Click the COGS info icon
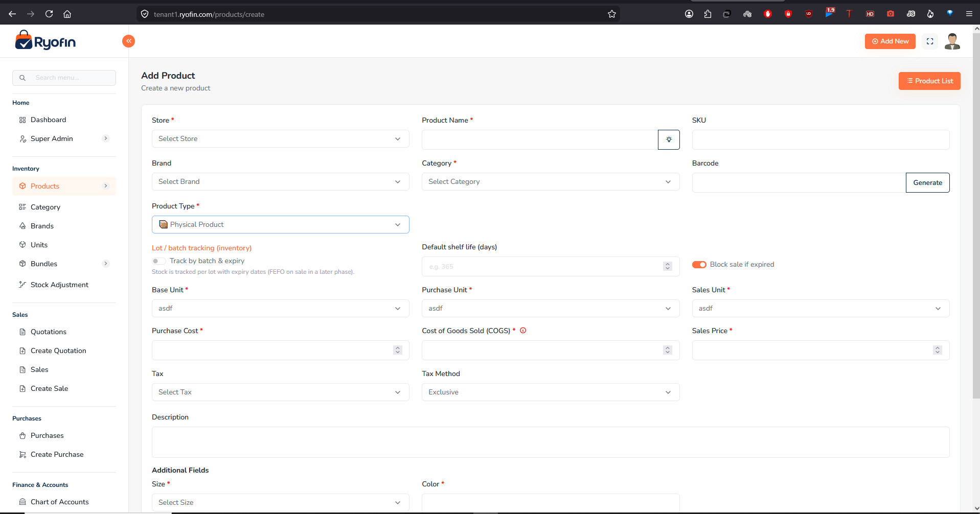Screen dimensions: 980x514 click(523, 331)
